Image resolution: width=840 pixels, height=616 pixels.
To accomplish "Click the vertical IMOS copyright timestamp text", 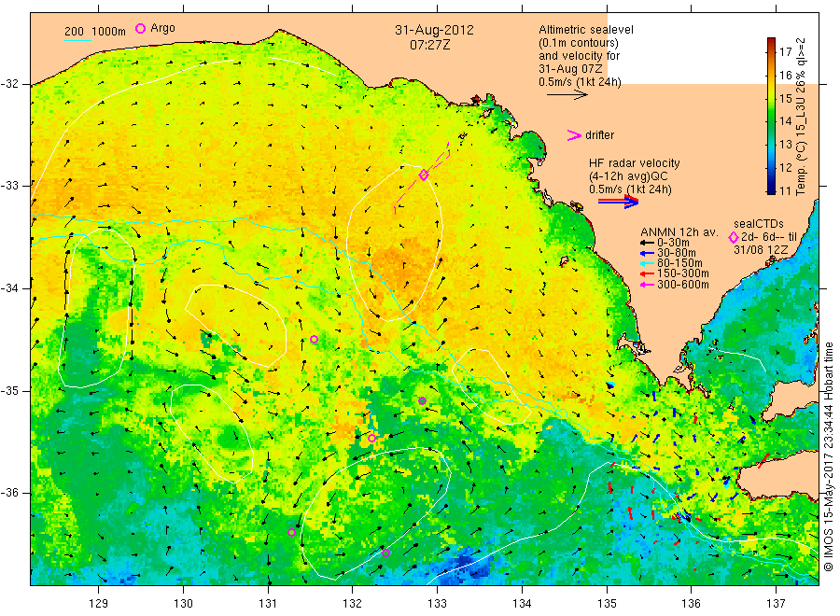I will click(829, 456).
